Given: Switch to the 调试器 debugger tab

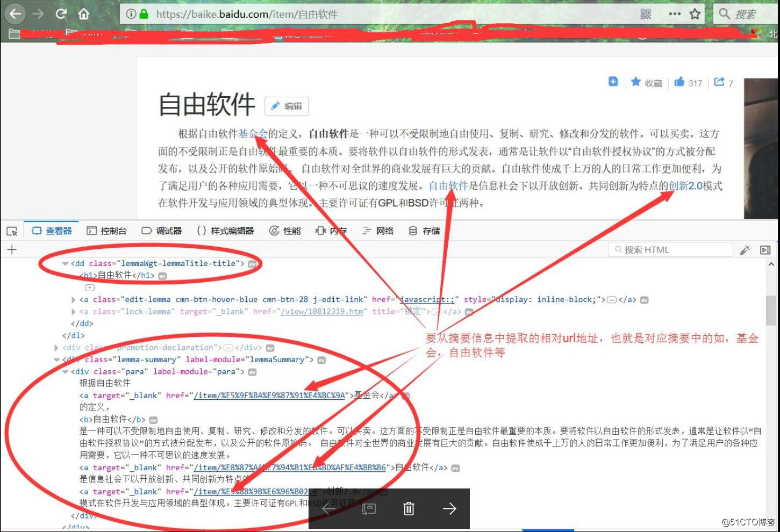Looking at the screenshot, I should 162,231.
